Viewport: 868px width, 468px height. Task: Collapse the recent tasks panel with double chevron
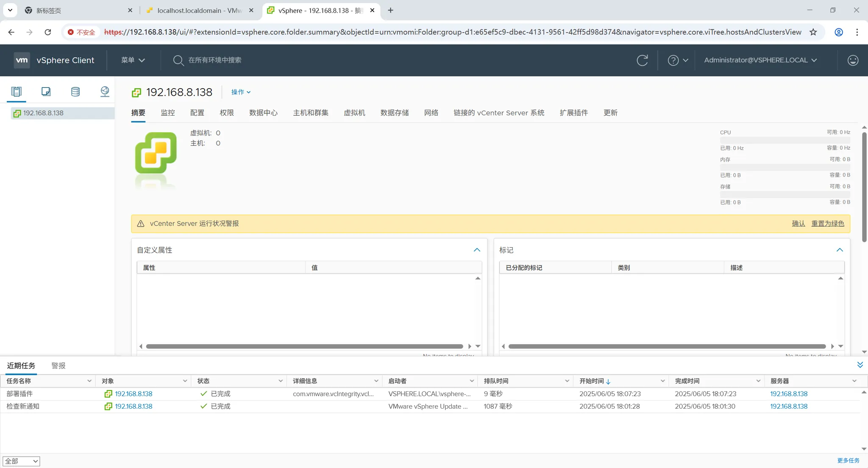pos(860,365)
